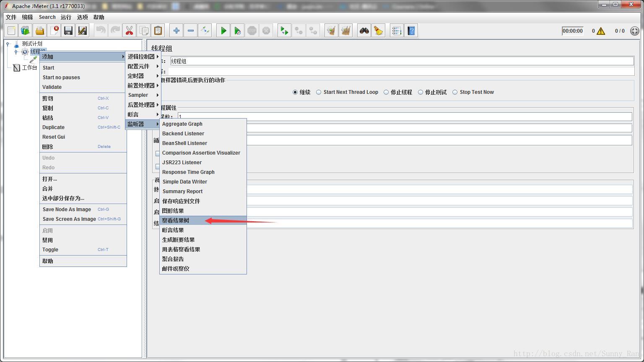Expand 逻辑控制器 submenu
The height and width of the screenshot is (362, 644).
(x=143, y=57)
